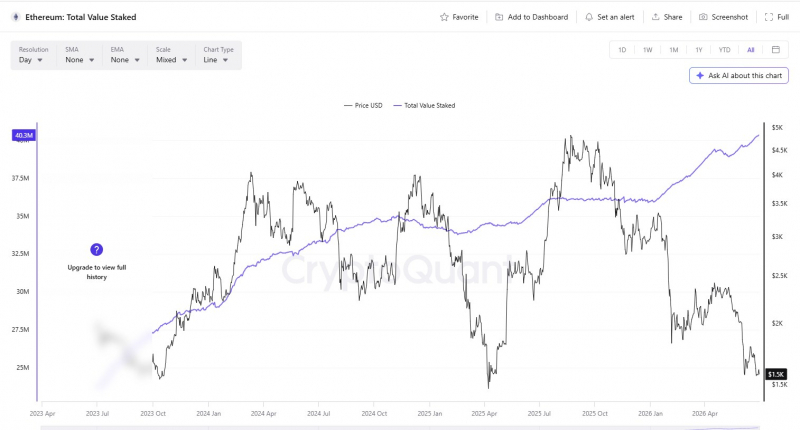Click the 2023 Oct axis label
Viewport: 800px width, 430px height.
click(x=153, y=414)
